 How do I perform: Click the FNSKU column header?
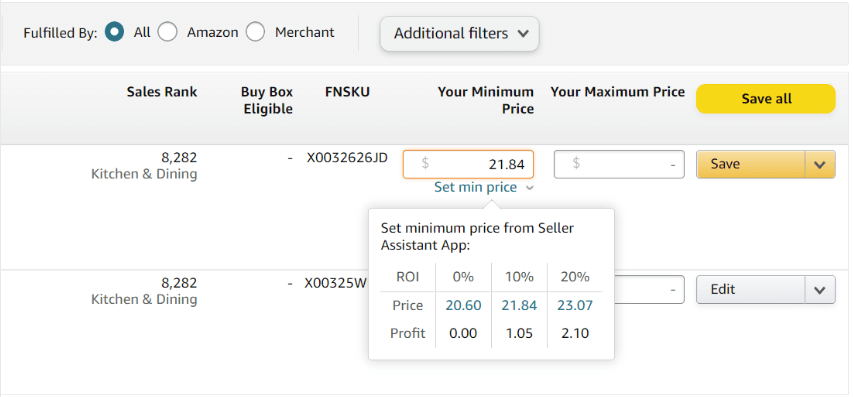tap(347, 91)
